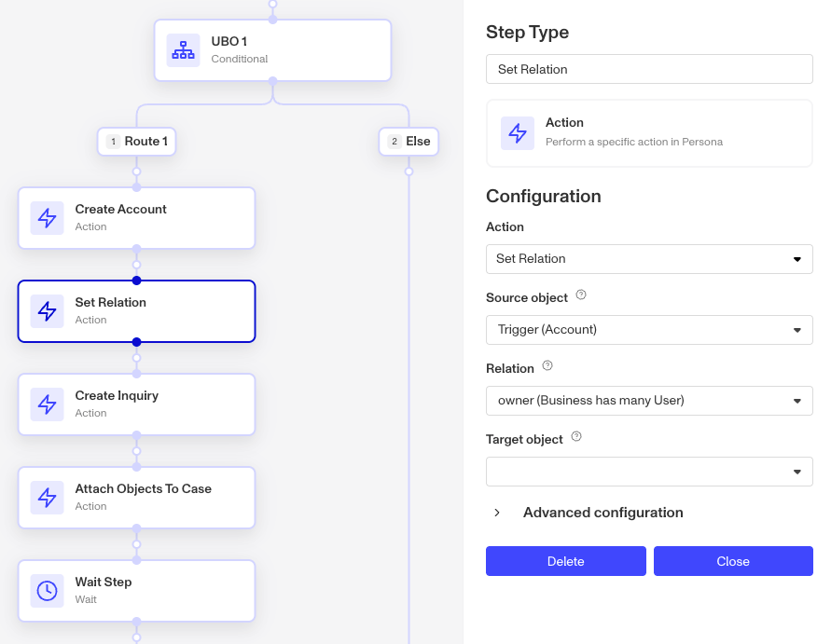The image size is (831, 644).
Task: Open the Relation owner dropdown
Action: point(649,401)
